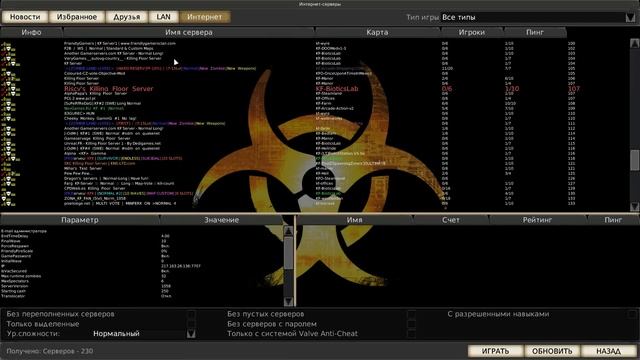Sort server list by Пинг header
The height and width of the screenshot is (360, 640).
point(535,32)
